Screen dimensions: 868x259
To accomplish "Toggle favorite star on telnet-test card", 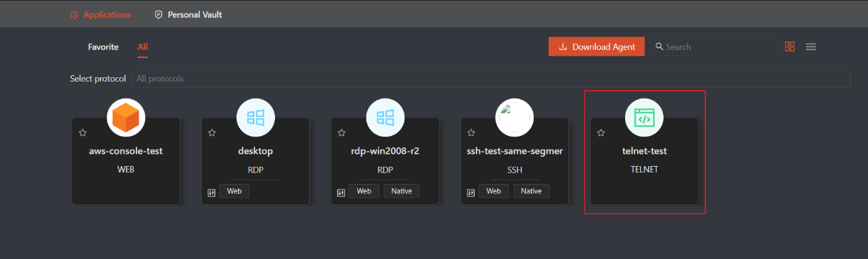I will click(601, 132).
